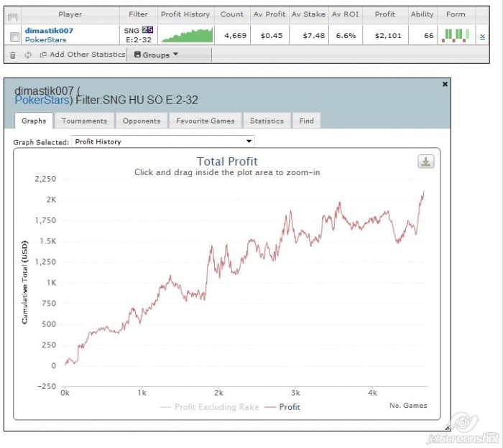Sort by Count column header

231,14
